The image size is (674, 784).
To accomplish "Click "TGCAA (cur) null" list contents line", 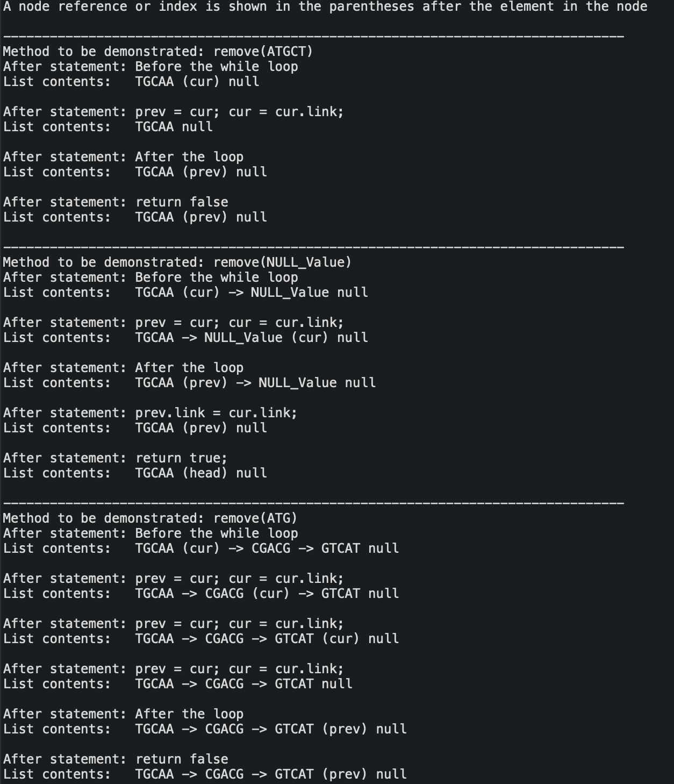I will click(131, 82).
